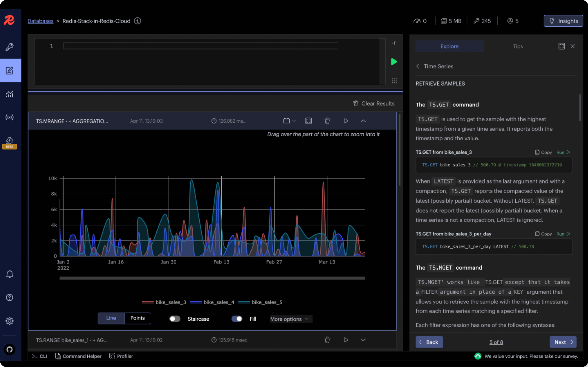Open the survey link in status bar
588x367 pixels.
pos(531,356)
